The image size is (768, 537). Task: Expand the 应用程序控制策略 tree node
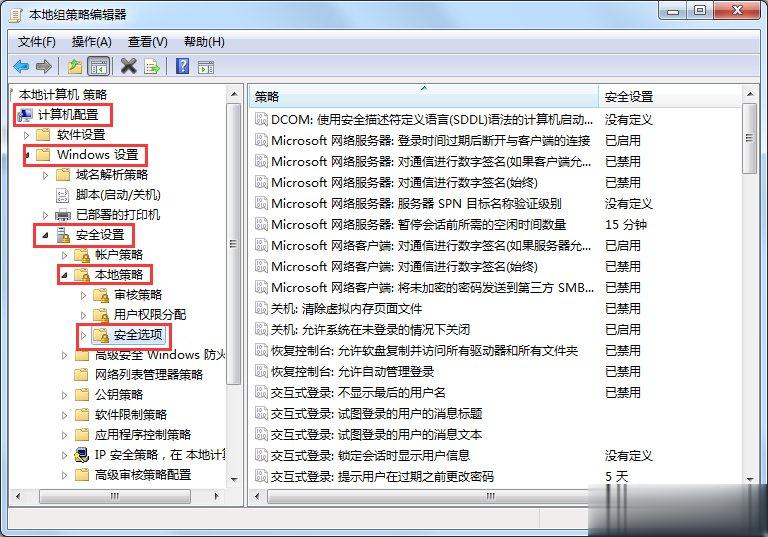(x=65, y=435)
